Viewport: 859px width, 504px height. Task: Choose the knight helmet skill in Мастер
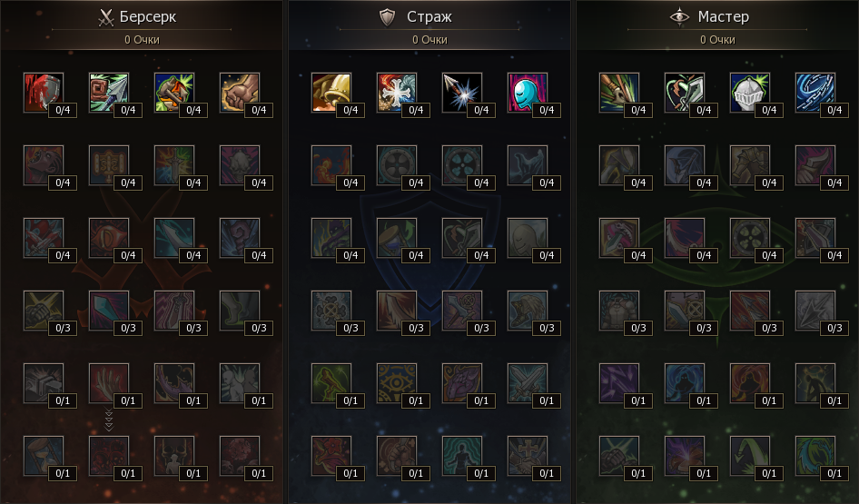[749, 93]
